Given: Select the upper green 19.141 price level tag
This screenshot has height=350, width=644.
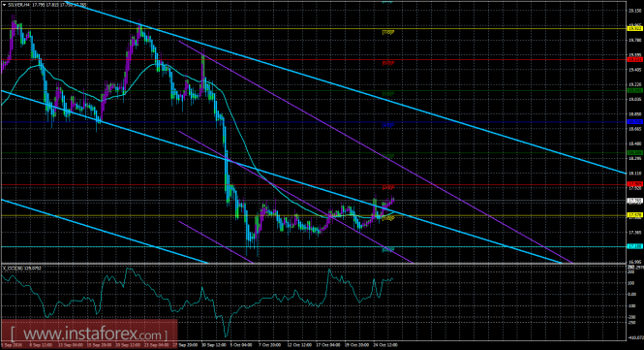Looking at the screenshot, I should click(634, 90).
